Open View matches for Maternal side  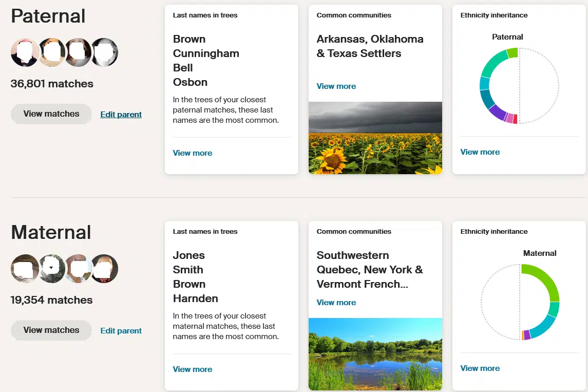[x=51, y=330]
